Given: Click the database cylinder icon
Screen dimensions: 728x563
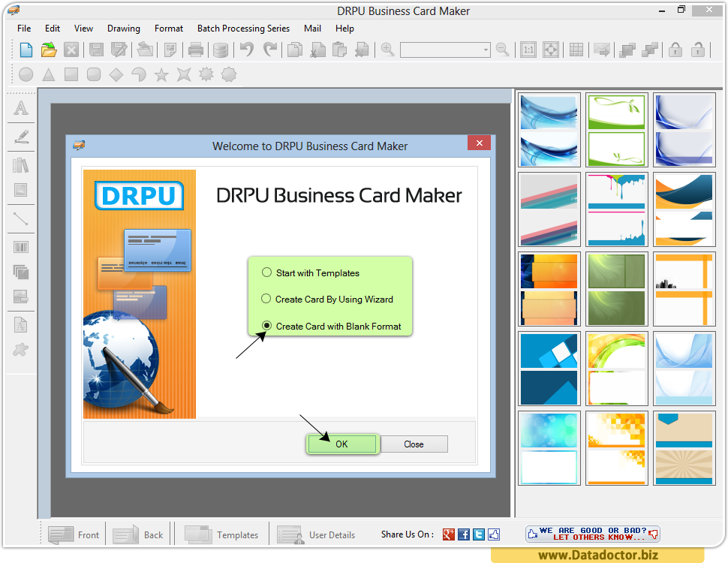Looking at the screenshot, I should (221, 50).
